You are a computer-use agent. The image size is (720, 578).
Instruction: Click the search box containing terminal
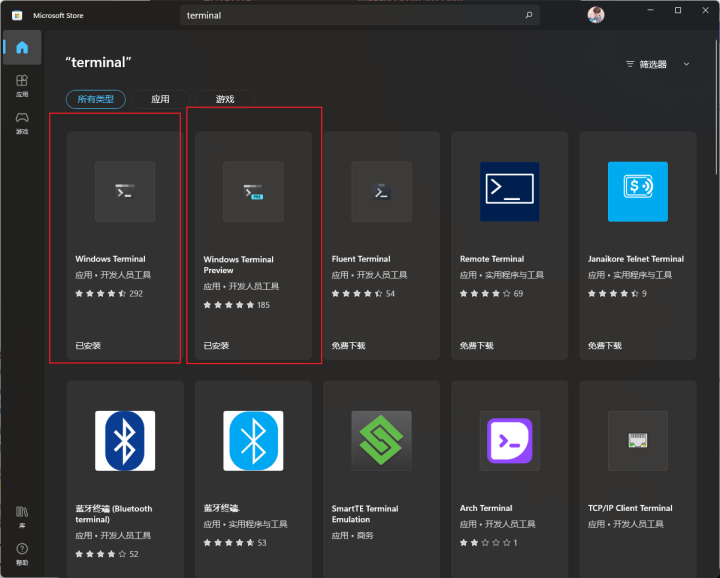click(350, 16)
